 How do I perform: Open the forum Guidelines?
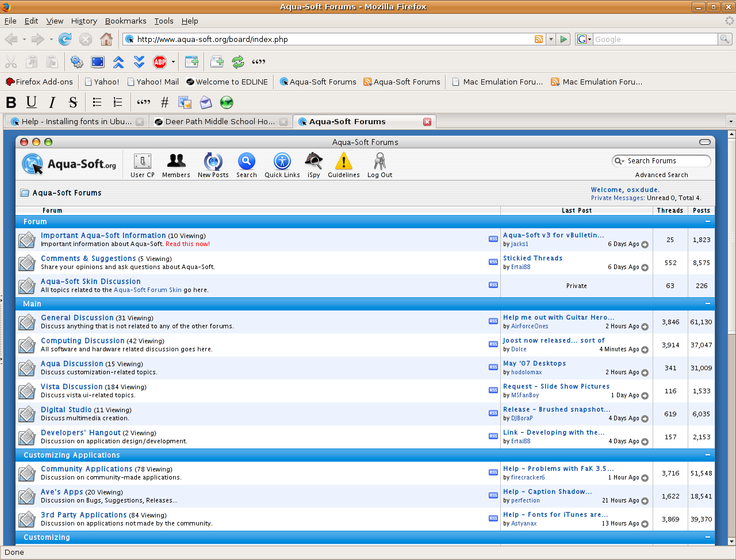click(344, 166)
